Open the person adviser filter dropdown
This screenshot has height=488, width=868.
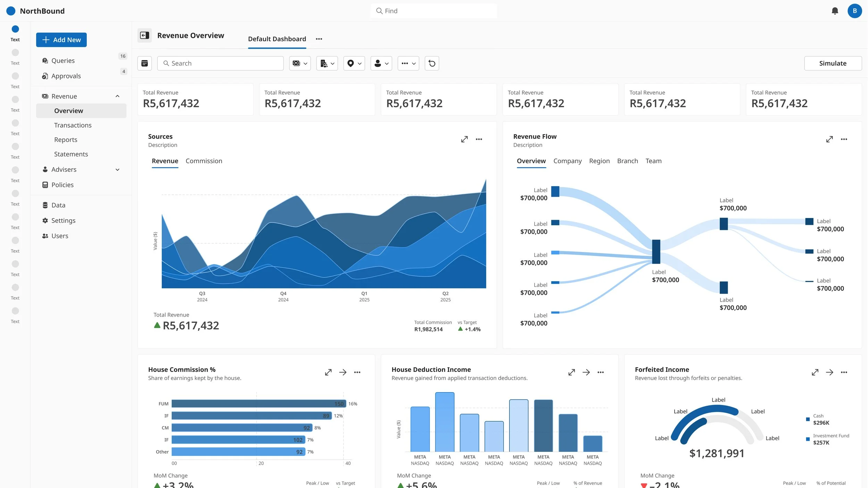(x=381, y=63)
